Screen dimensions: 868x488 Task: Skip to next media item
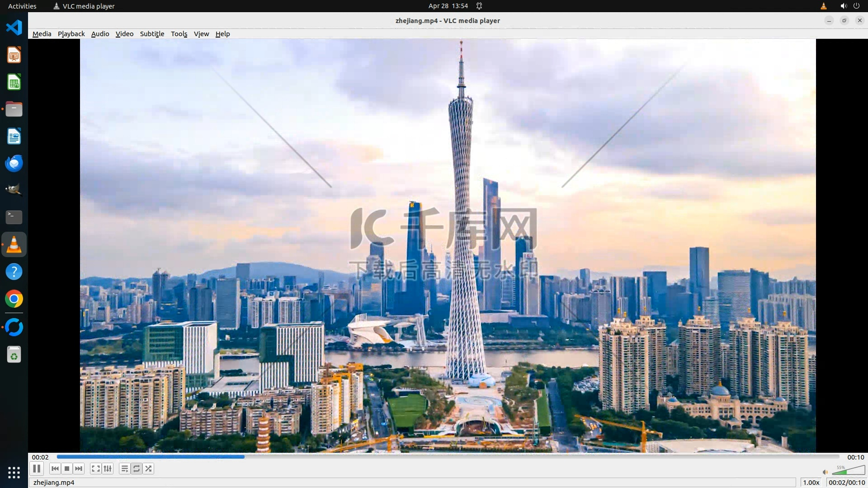coord(79,469)
